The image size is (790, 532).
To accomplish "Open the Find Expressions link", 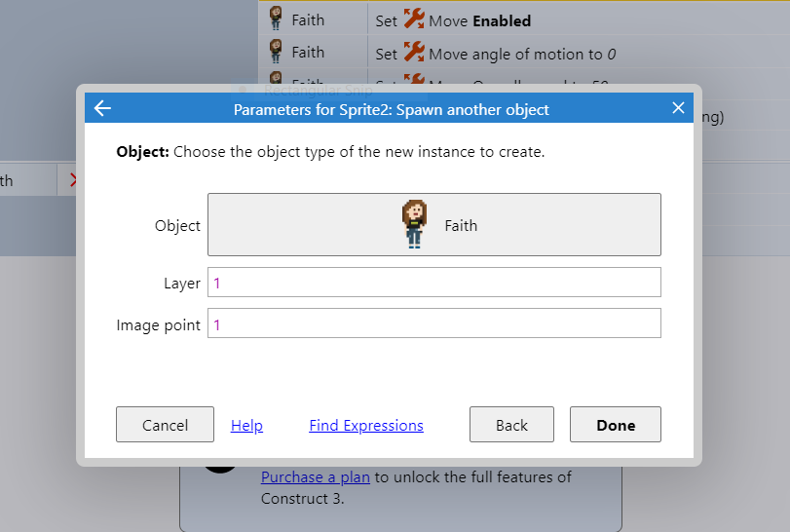I will 366,425.
